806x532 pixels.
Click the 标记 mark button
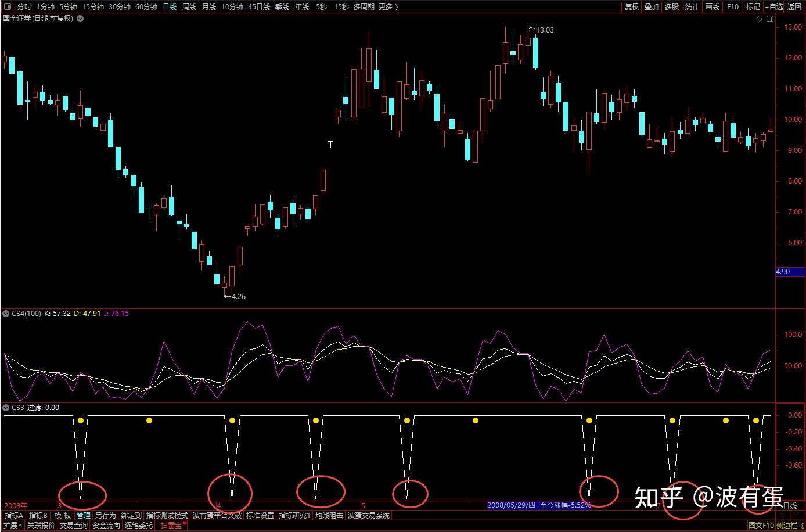[x=753, y=7]
